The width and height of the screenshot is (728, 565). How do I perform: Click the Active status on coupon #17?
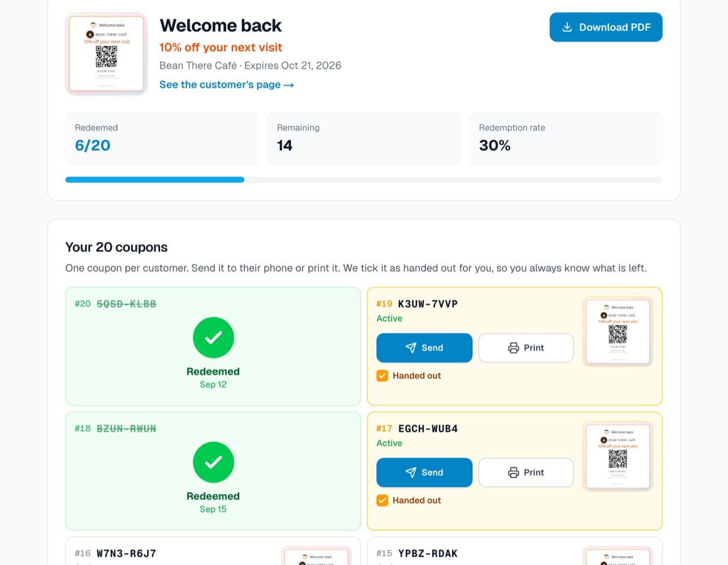pyautogui.click(x=389, y=443)
